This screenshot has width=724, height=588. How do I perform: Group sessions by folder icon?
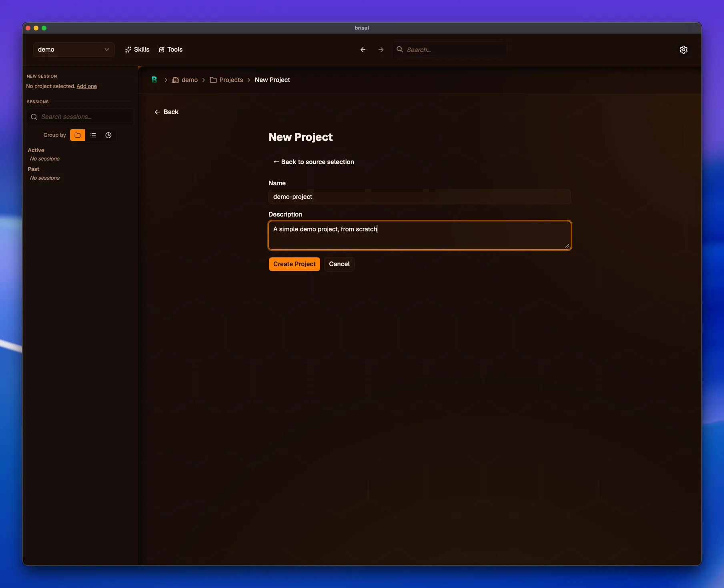coord(78,135)
